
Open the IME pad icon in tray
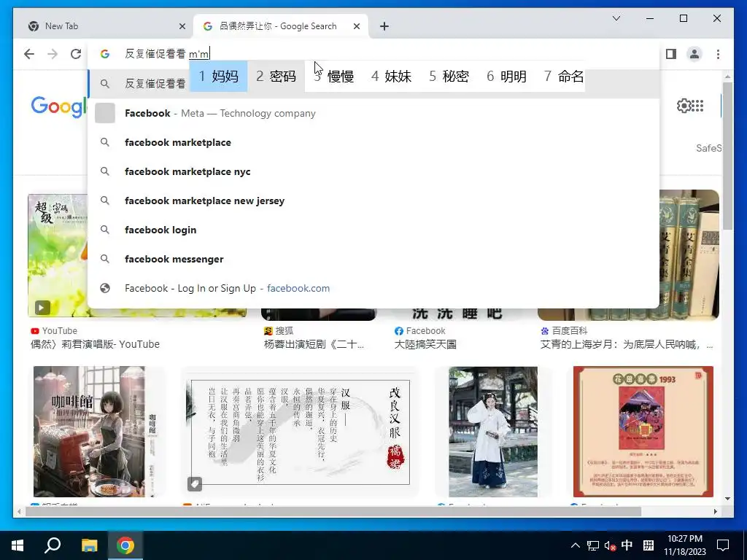[648, 545]
